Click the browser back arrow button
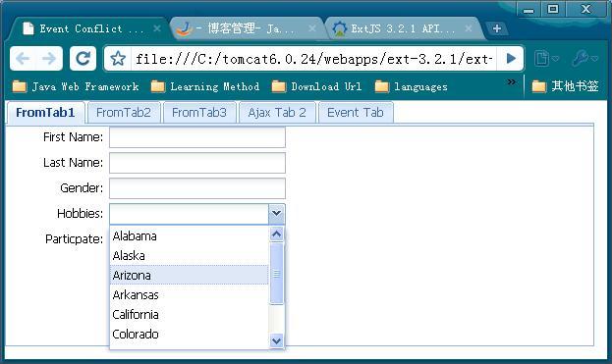 (x=23, y=59)
